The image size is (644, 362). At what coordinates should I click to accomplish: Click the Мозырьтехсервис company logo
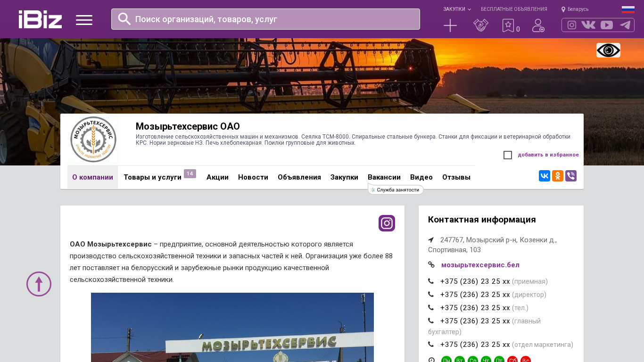pyautogui.click(x=93, y=140)
